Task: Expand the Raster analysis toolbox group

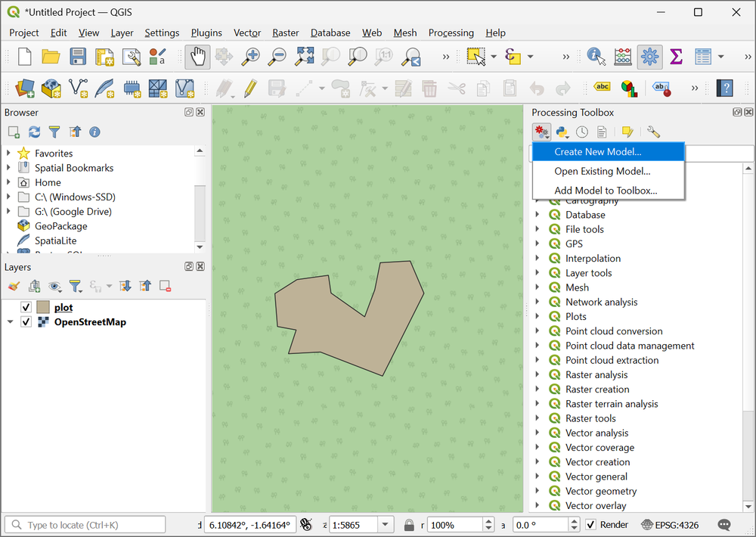Action: point(538,374)
